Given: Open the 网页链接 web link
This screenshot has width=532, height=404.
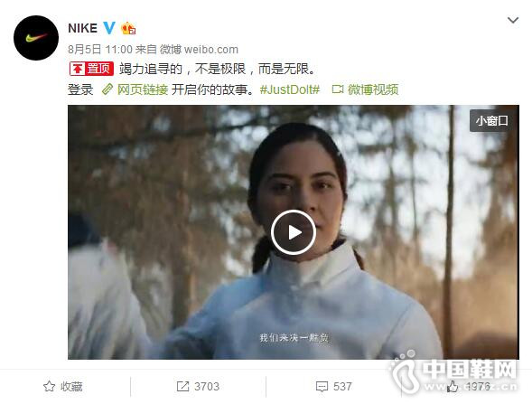Looking at the screenshot, I should tap(143, 89).
